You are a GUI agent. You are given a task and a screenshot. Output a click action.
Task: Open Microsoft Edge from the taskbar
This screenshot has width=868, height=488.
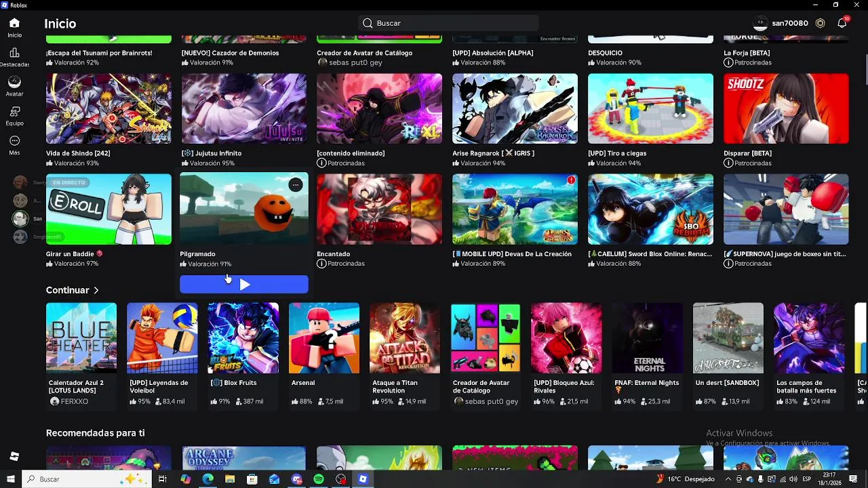[208, 479]
